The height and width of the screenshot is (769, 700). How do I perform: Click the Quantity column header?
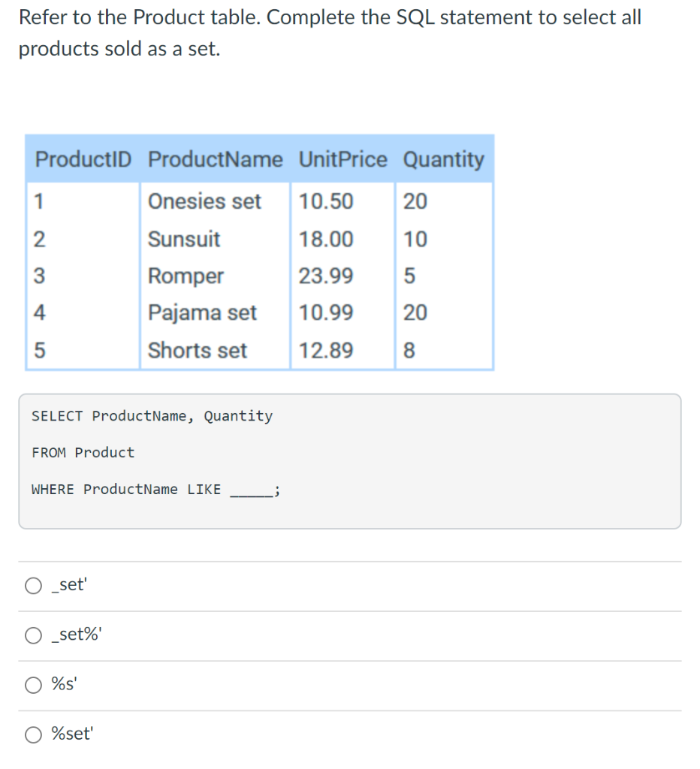pyautogui.click(x=443, y=160)
